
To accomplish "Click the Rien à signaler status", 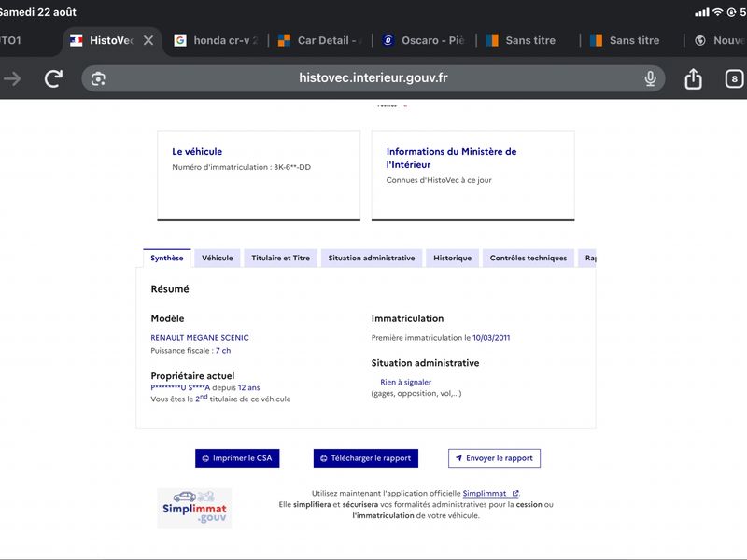I will pos(406,382).
